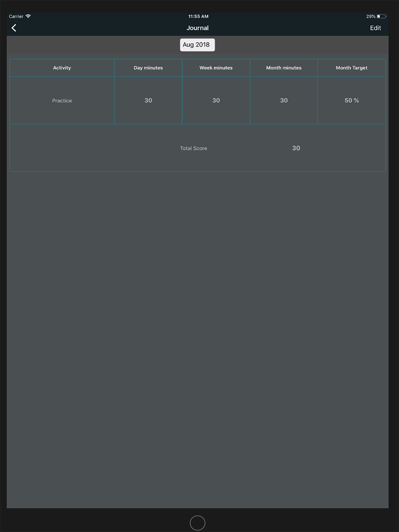Go back using the back arrow
The width and height of the screenshot is (399, 532).
pos(14,28)
